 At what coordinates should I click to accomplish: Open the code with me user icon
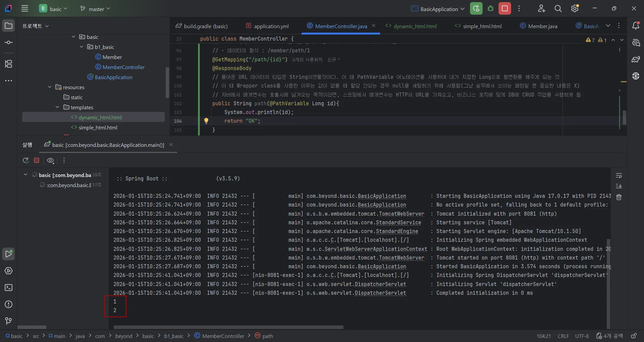point(541,9)
